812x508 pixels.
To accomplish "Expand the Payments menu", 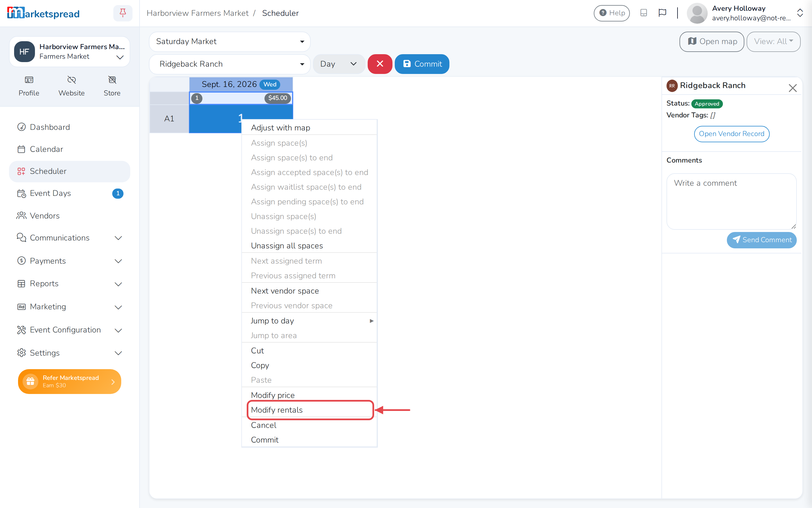I will click(x=69, y=261).
